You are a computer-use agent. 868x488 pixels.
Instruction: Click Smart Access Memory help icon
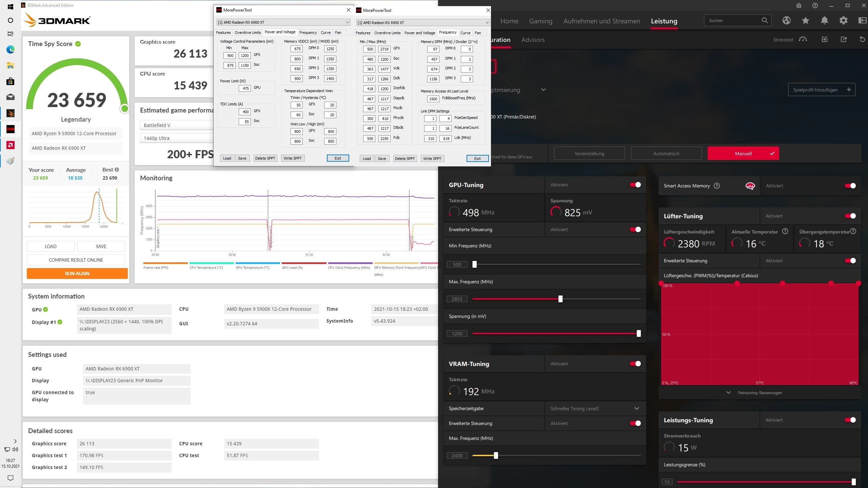coord(716,186)
